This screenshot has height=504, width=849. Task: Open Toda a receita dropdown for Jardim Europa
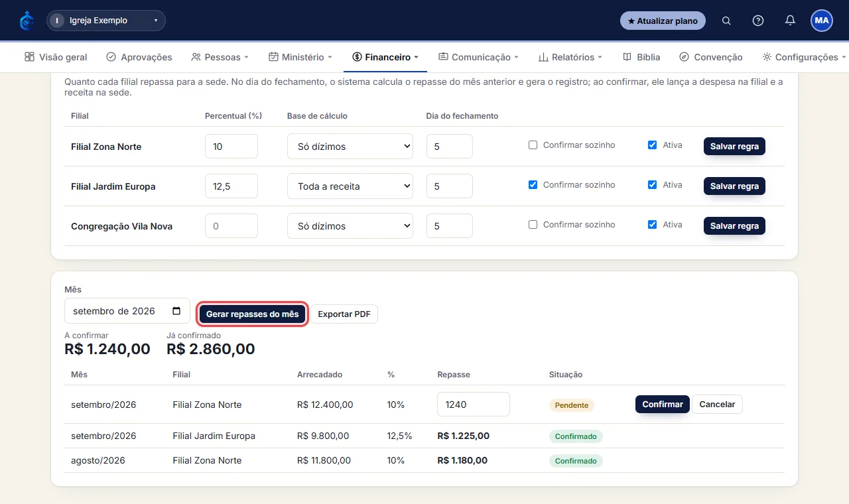point(350,186)
